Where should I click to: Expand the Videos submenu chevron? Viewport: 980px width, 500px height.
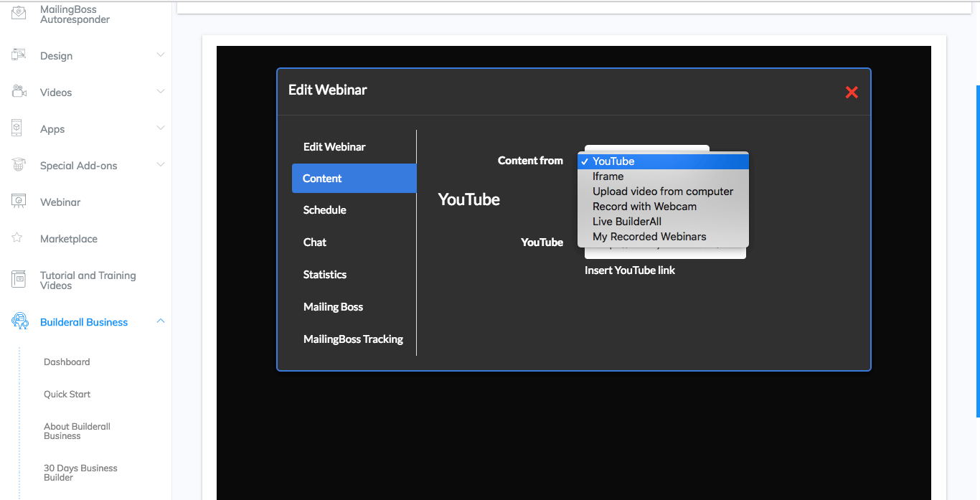click(161, 92)
